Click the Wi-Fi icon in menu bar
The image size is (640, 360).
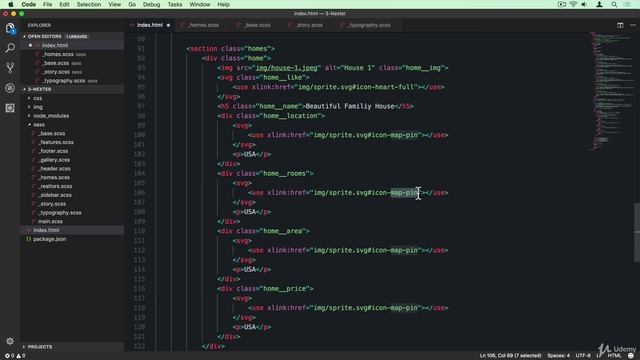tap(573, 4)
